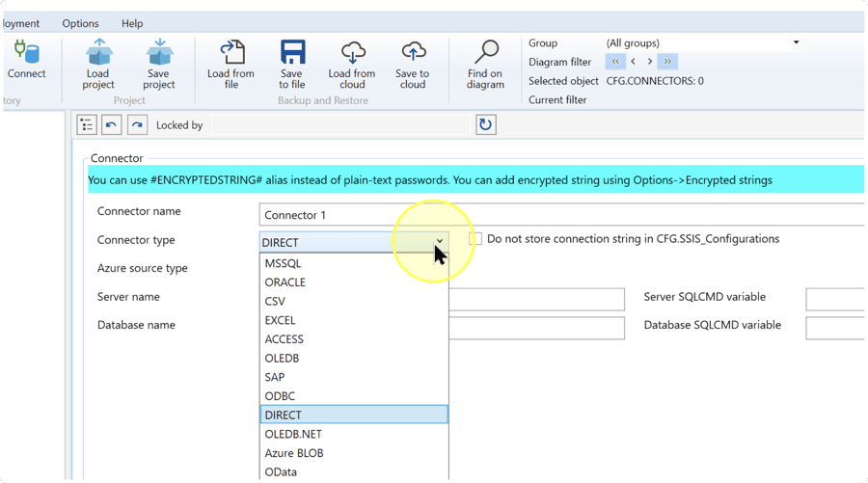868x483 pixels.
Task: Click Load project icon
Action: (x=99, y=53)
